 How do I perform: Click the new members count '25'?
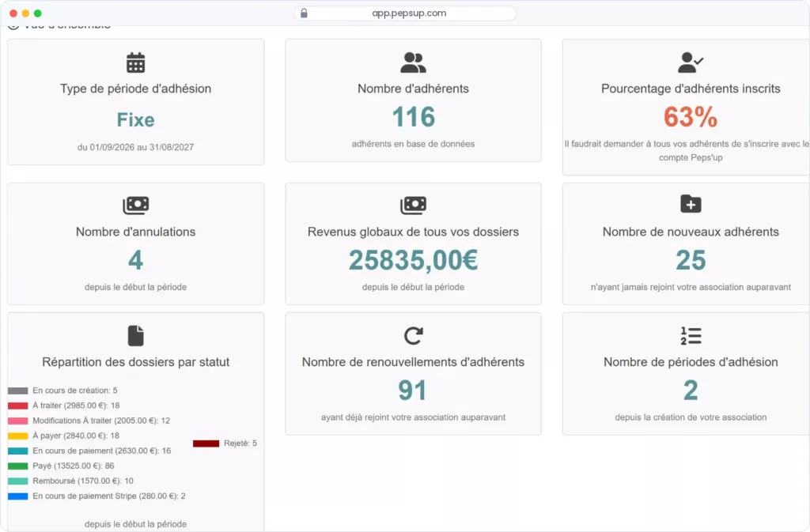691,260
